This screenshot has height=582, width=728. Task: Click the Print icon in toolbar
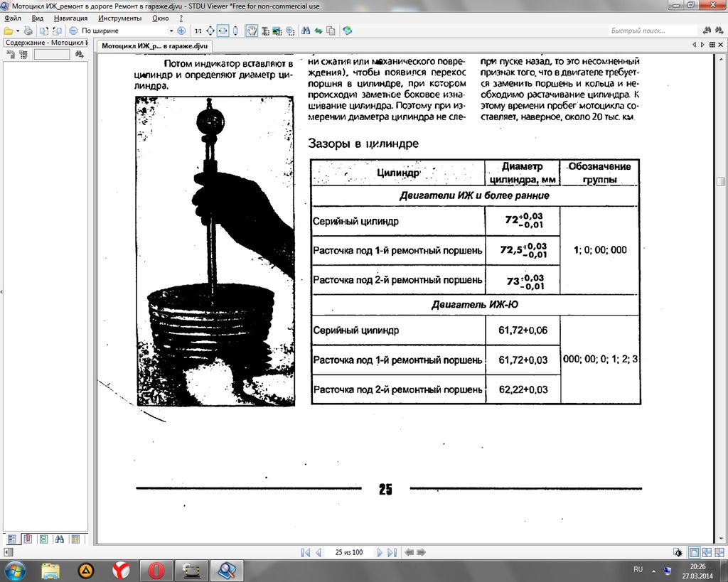pyautogui.click(x=28, y=31)
